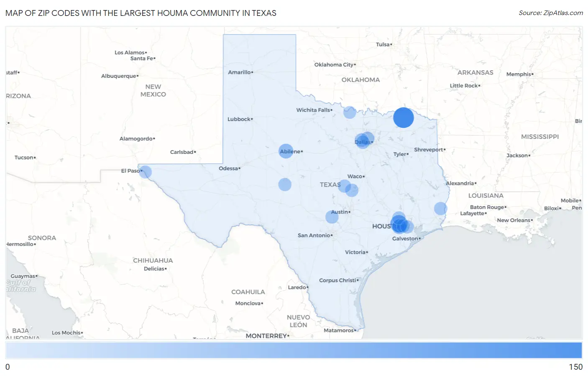Image resolution: width=588 pixels, height=376 pixels.
Task: Click the TEXAS state label
Action: coord(330,184)
